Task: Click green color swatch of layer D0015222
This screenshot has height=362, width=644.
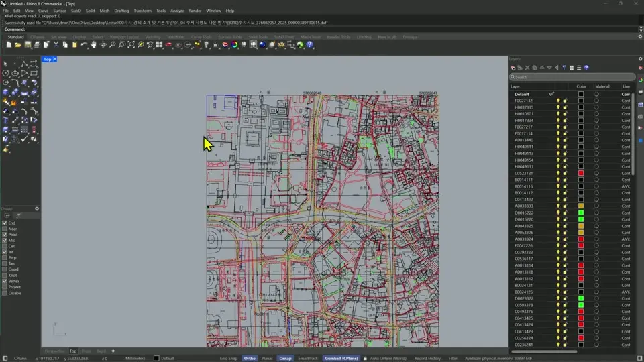Action: [581, 213]
